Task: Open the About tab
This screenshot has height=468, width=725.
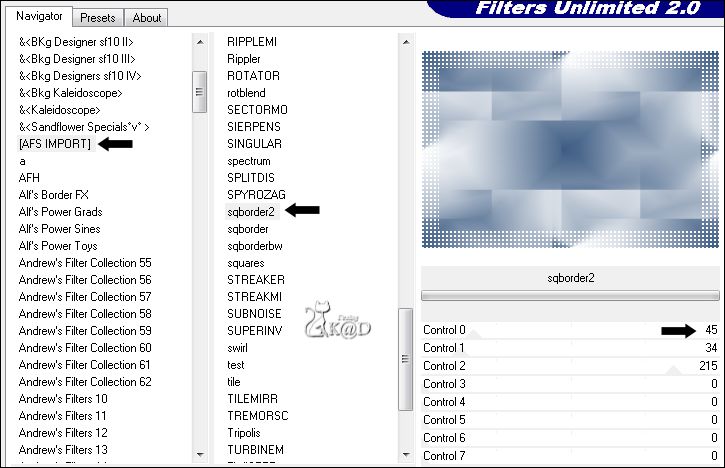Action: (x=147, y=18)
